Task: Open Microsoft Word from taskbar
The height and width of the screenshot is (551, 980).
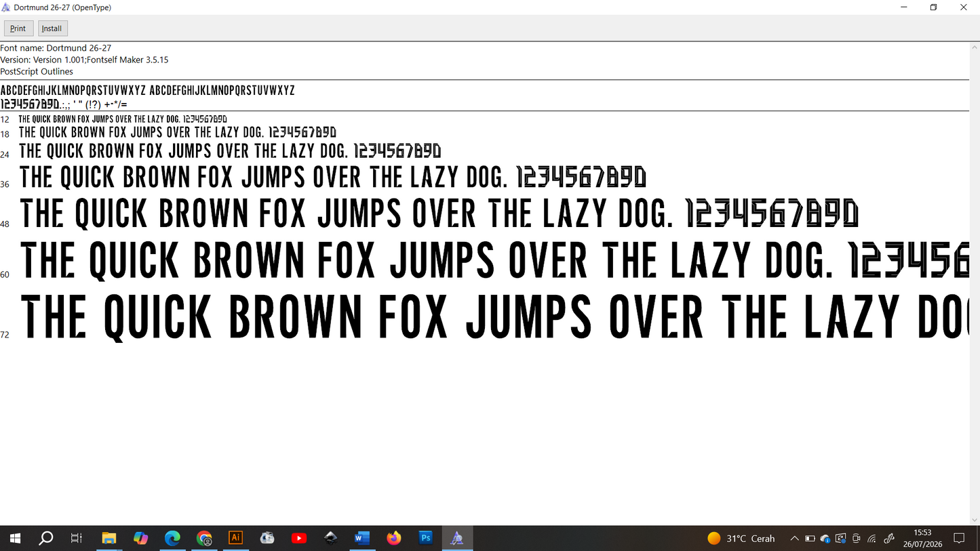Action: (x=362, y=538)
